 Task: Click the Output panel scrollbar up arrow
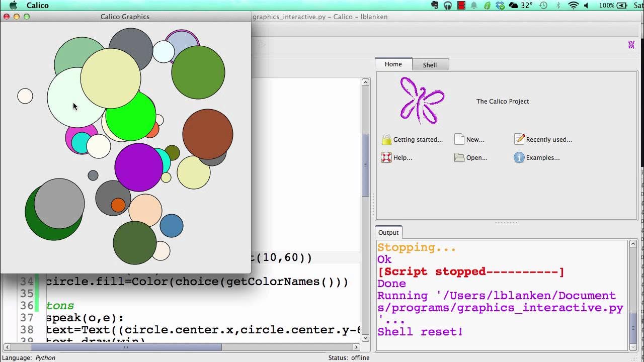[x=632, y=243]
